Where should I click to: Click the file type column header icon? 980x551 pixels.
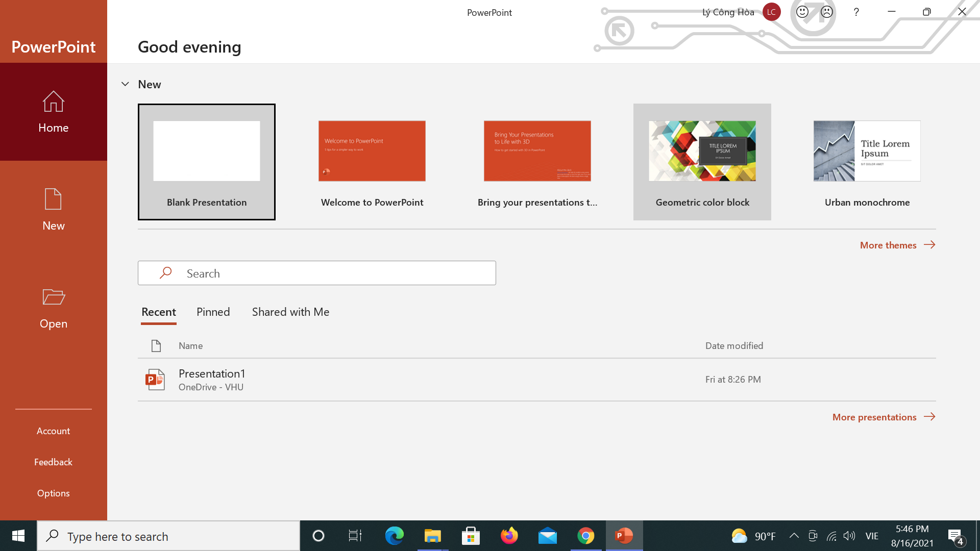point(156,346)
